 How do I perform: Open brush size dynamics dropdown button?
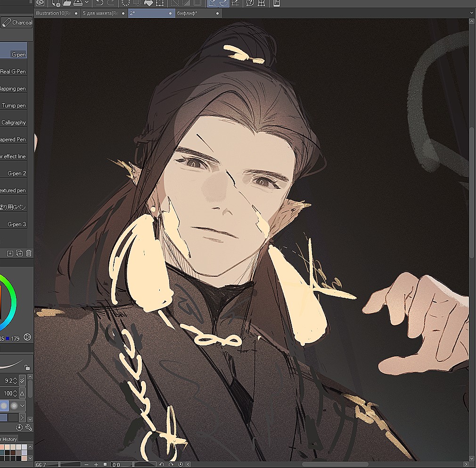coord(22,380)
